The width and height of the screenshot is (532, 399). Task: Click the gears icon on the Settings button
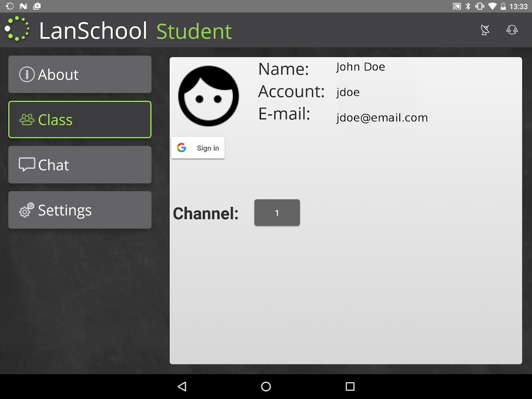click(26, 210)
